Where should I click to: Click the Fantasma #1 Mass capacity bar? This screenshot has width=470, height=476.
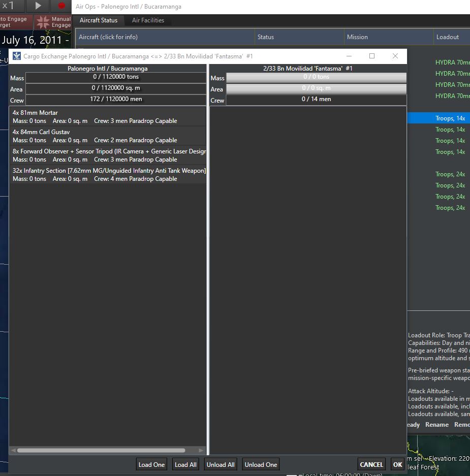pos(317,77)
